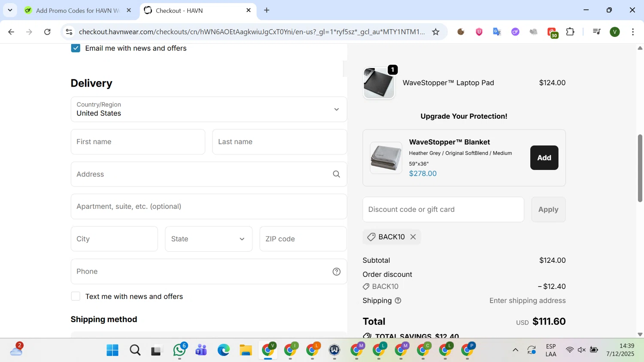Open the purple circular extension icon
Viewport: 644px width, 362px height.
[515, 32]
